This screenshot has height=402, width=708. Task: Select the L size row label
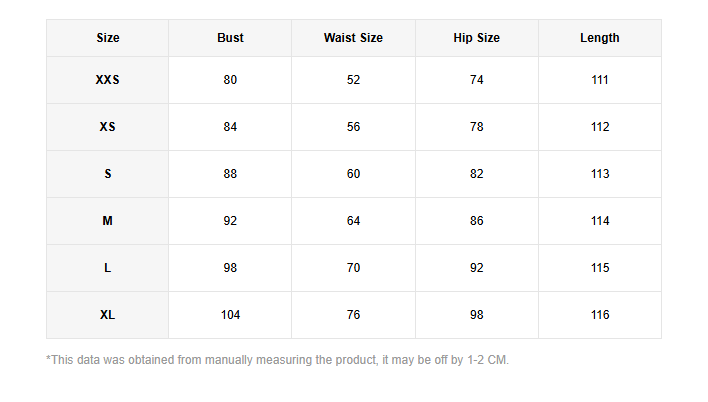point(108,268)
